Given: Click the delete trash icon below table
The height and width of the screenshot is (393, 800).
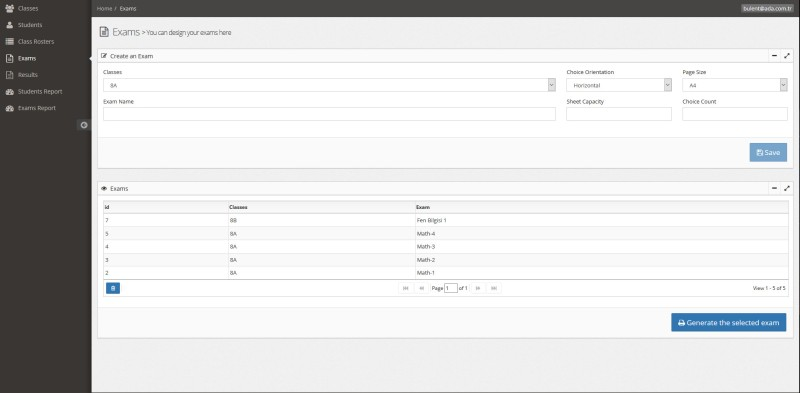Looking at the screenshot, I should coord(113,288).
